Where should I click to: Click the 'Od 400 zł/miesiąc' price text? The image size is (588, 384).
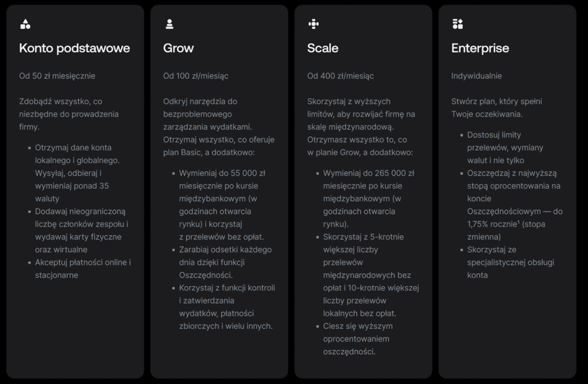coord(341,76)
